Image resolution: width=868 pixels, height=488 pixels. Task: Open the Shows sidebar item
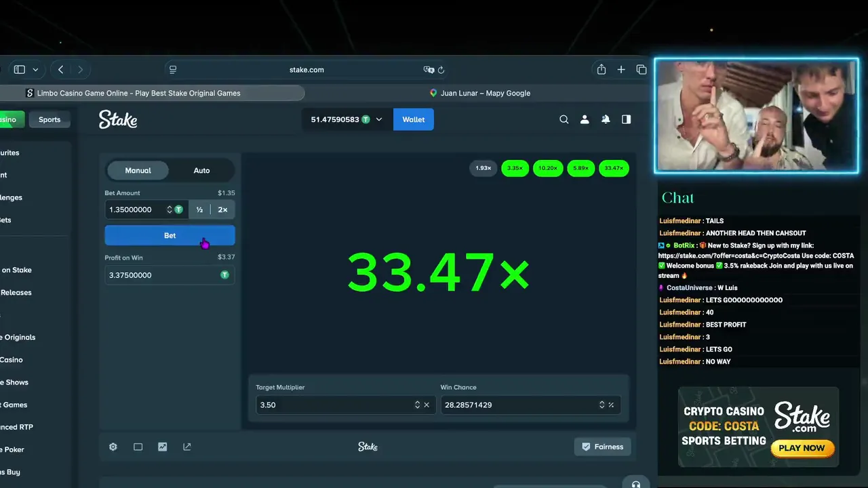click(x=14, y=382)
